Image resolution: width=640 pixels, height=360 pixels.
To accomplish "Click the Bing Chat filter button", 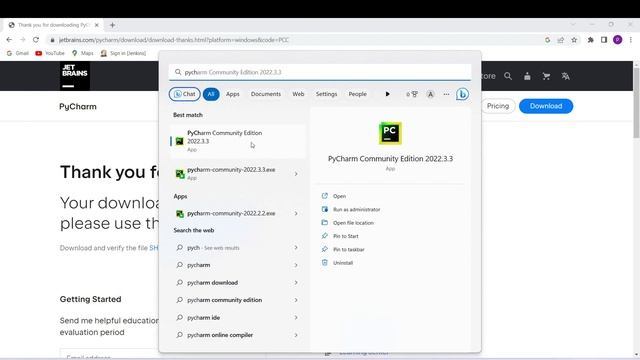I will click(x=184, y=94).
